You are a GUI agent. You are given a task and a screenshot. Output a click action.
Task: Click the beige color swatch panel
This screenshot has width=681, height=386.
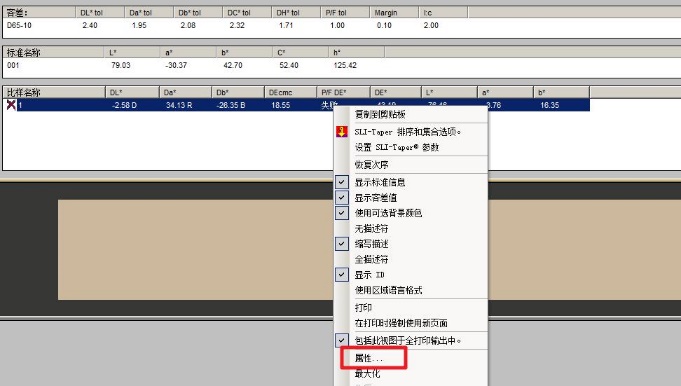pyautogui.click(x=195, y=250)
